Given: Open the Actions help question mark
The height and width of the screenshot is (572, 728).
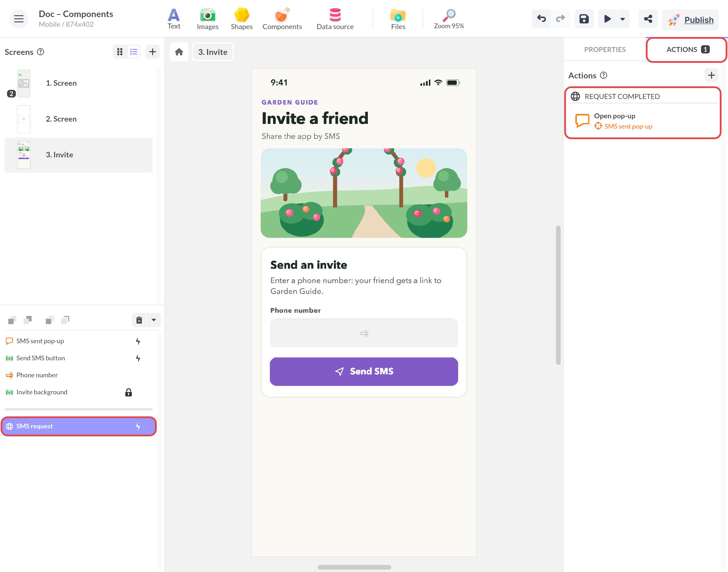Looking at the screenshot, I should [604, 75].
